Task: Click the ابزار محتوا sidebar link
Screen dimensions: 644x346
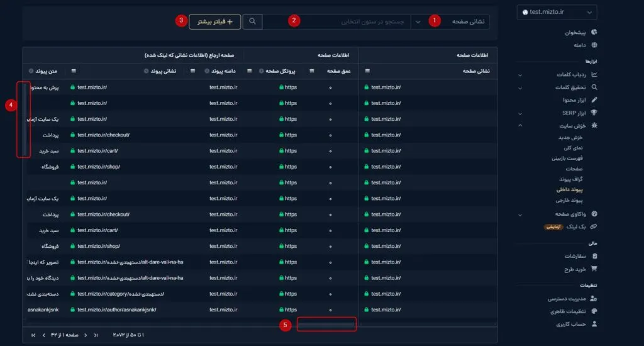Action: (x=574, y=100)
